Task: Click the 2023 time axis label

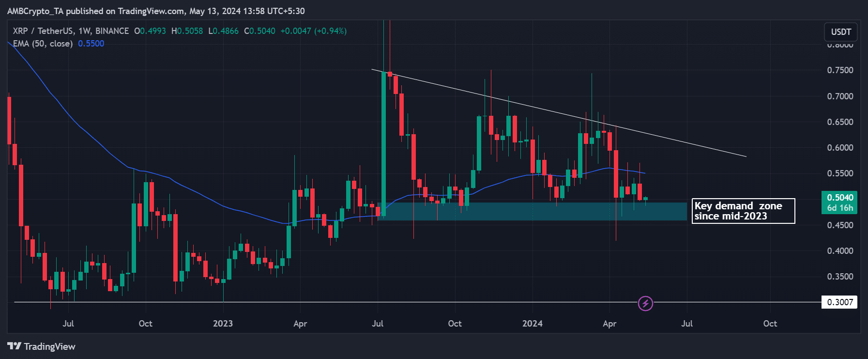Action: click(x=223, y=324)
